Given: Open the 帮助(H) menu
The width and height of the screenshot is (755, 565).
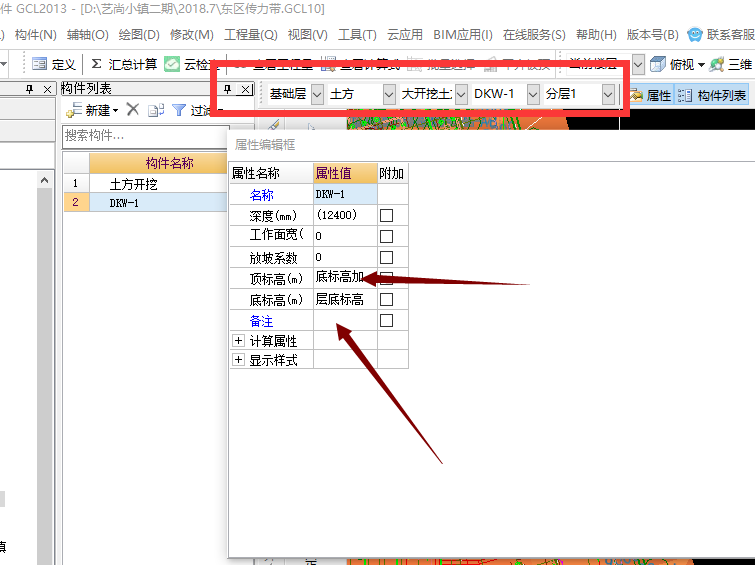Looking at the screenshot, I should point(596,35).
